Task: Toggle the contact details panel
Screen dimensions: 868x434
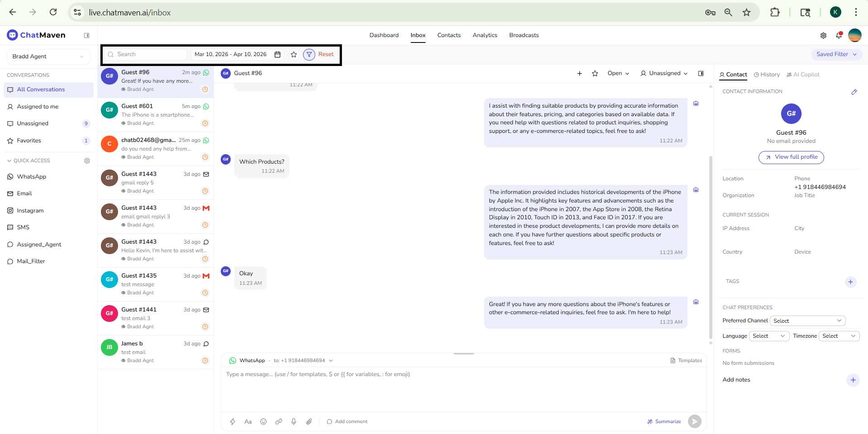Action: click(701, 73)
